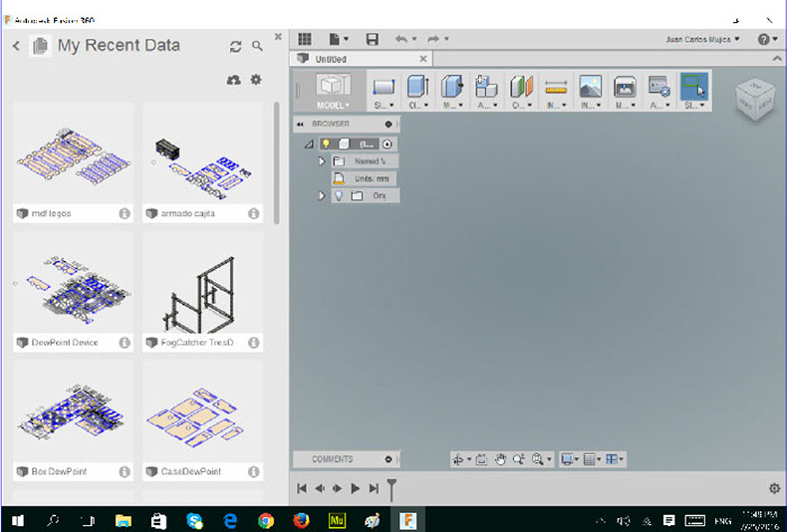Viewport: 787px width, 532px height.
Task: Click the timeline position marker
Action: tap(392, 489)
